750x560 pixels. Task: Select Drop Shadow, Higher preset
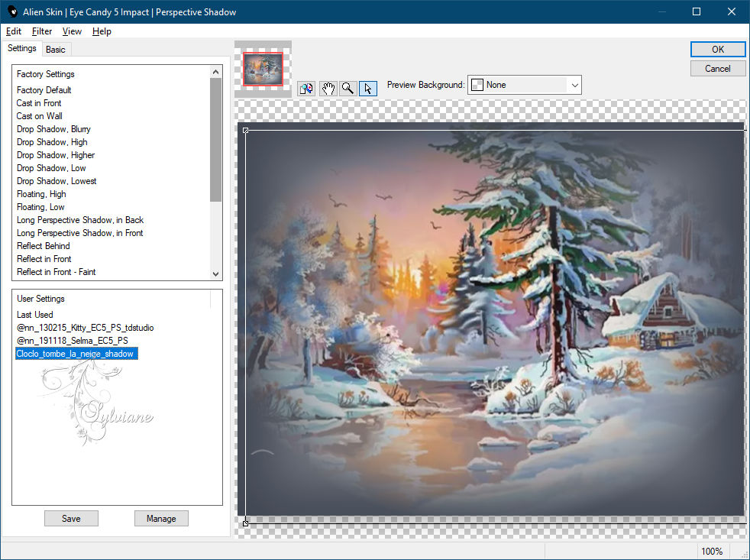56,154
